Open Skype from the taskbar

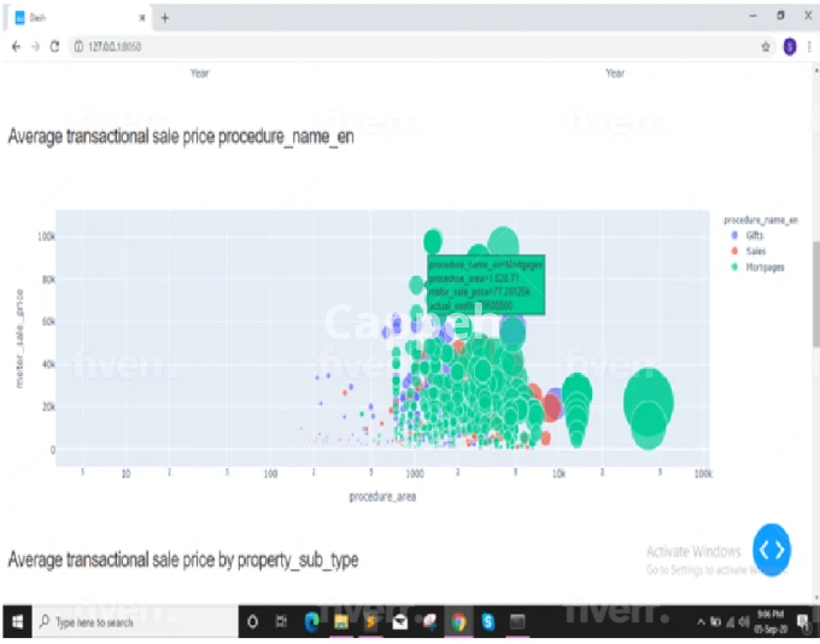tap(488, 622)
